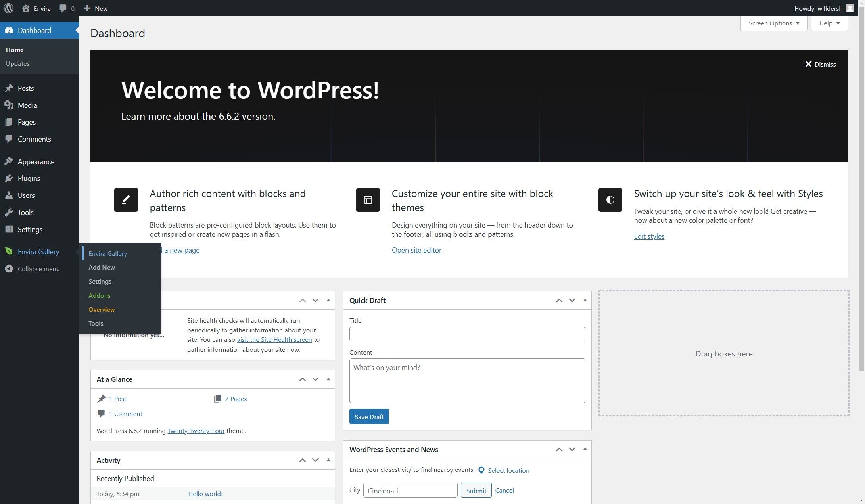Open the Envira Gallery submenu top item
The width and height of the screenshot is (865, 504).
107,254
